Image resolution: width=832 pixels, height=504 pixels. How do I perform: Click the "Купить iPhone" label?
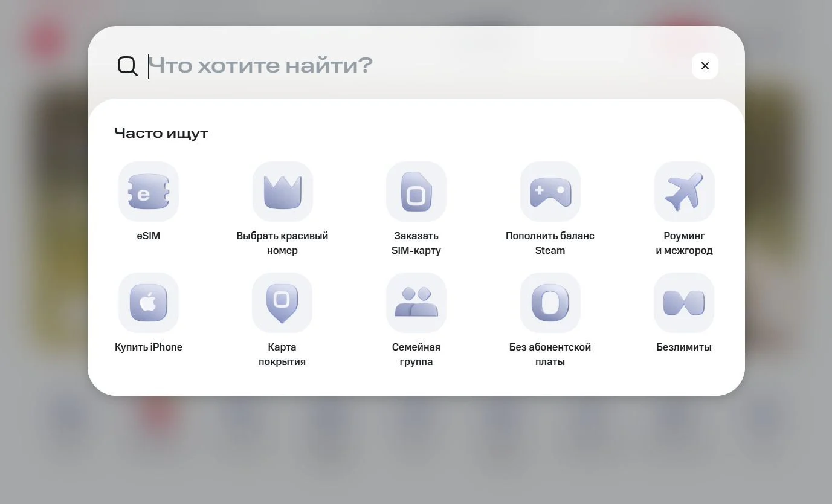(x=149, y=347)
